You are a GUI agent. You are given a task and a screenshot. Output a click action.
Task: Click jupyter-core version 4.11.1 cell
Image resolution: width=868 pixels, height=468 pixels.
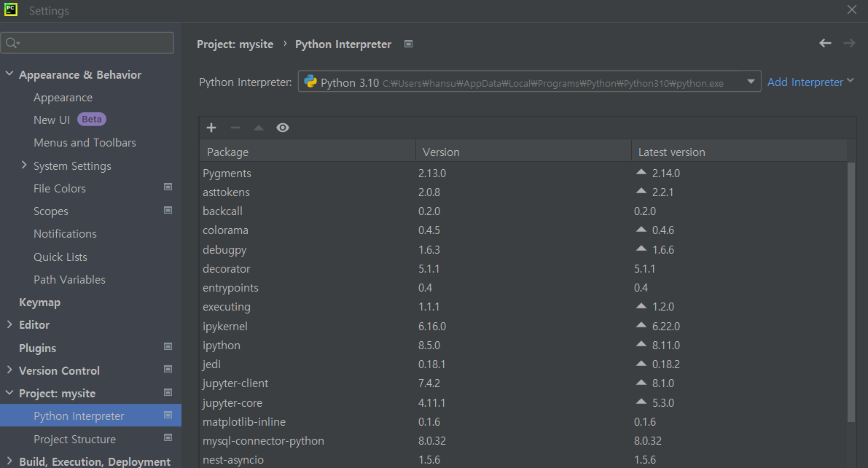[431, 402]
